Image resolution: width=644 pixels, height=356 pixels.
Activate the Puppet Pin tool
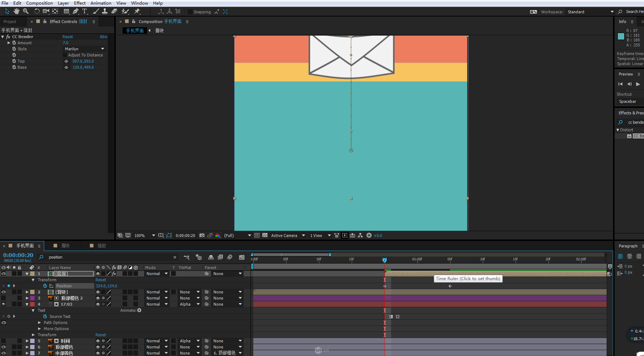click(x=137, y=12)
